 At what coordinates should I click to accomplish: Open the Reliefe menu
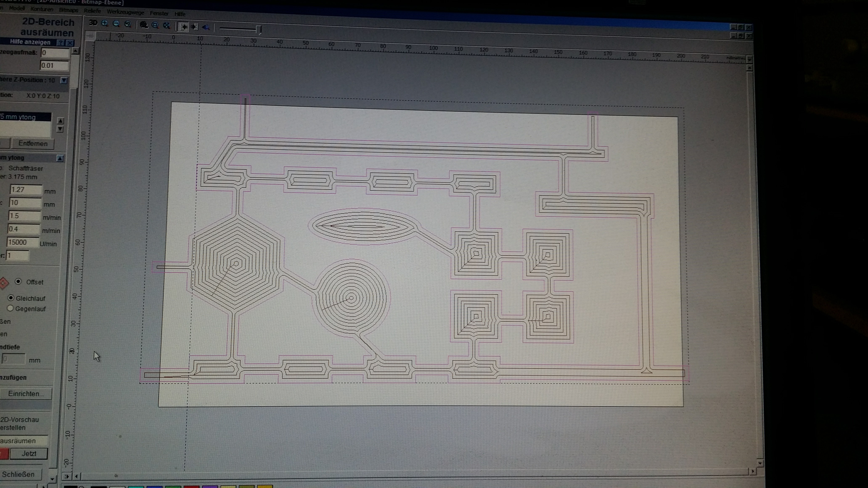(92, 11)
